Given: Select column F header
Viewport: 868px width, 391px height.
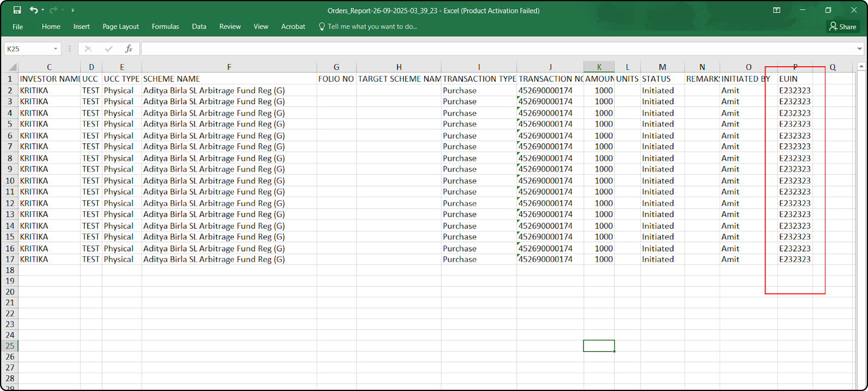Looking at the screenshot, I should (x=229, y=67).
